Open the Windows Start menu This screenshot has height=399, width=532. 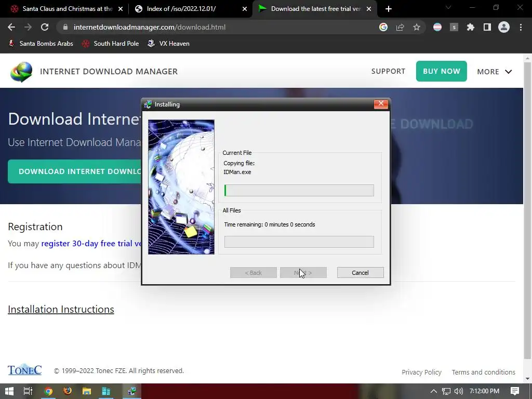pyautogui.click(x=9, y=391)
